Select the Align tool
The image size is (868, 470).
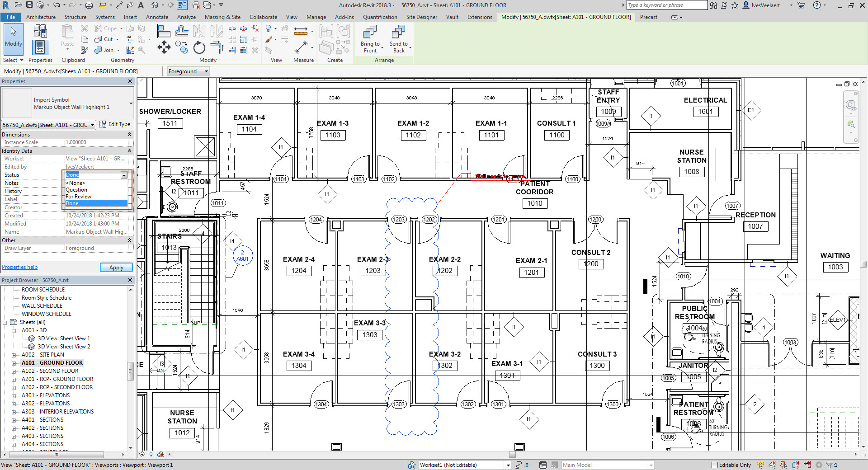tap(164, 30)
